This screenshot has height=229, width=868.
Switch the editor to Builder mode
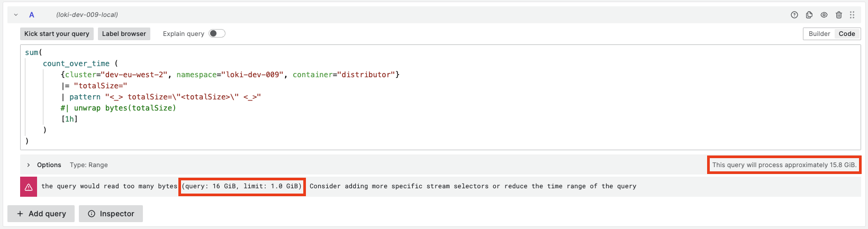click(819, 34)
